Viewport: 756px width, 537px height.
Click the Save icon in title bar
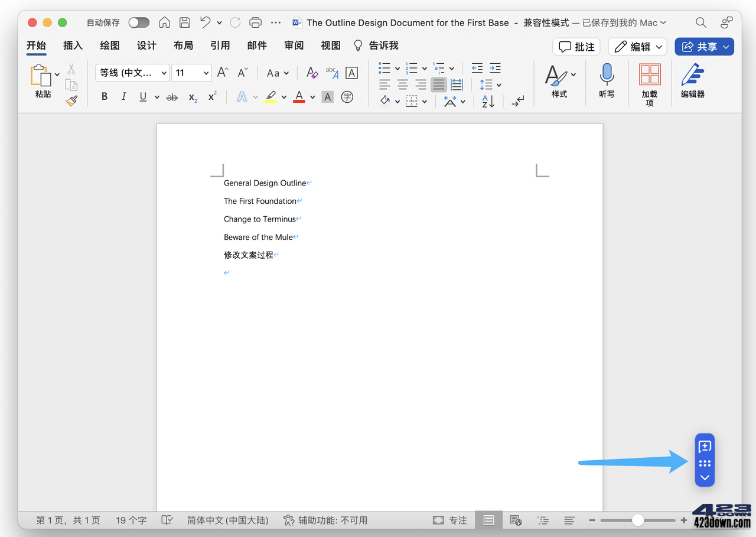click(185, 22)
